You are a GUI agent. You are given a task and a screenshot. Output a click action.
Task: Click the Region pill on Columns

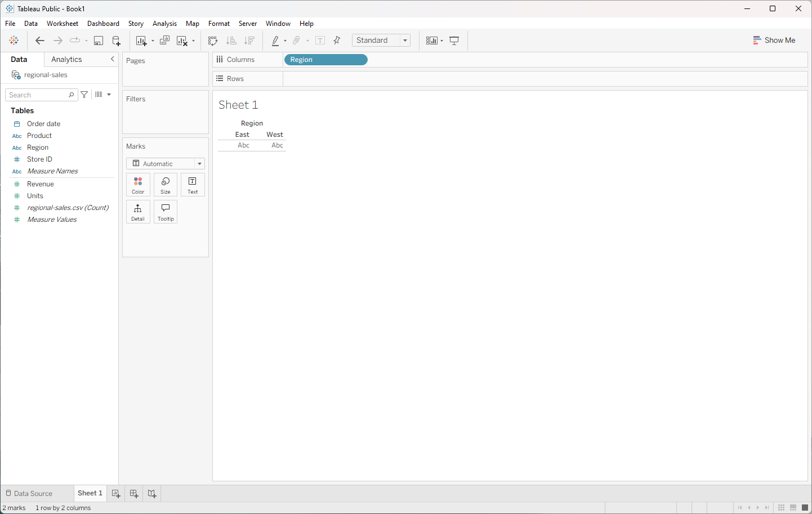(326, 60)
